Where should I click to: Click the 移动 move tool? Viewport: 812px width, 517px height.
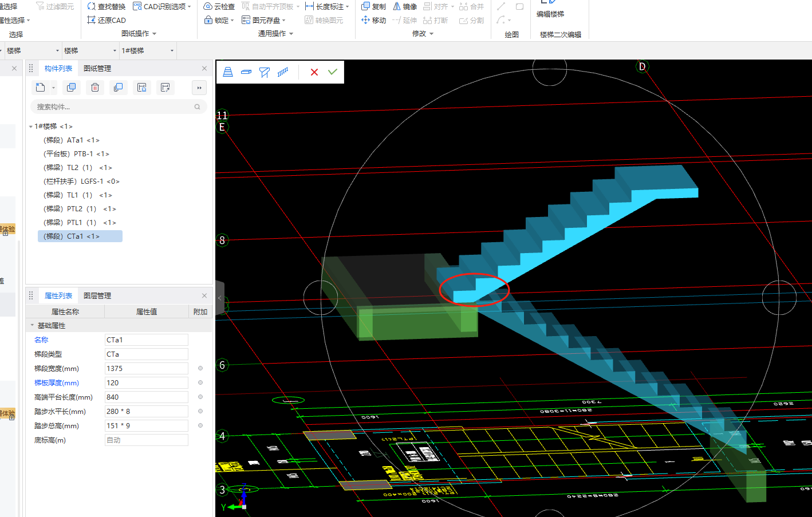click(373, 20)
